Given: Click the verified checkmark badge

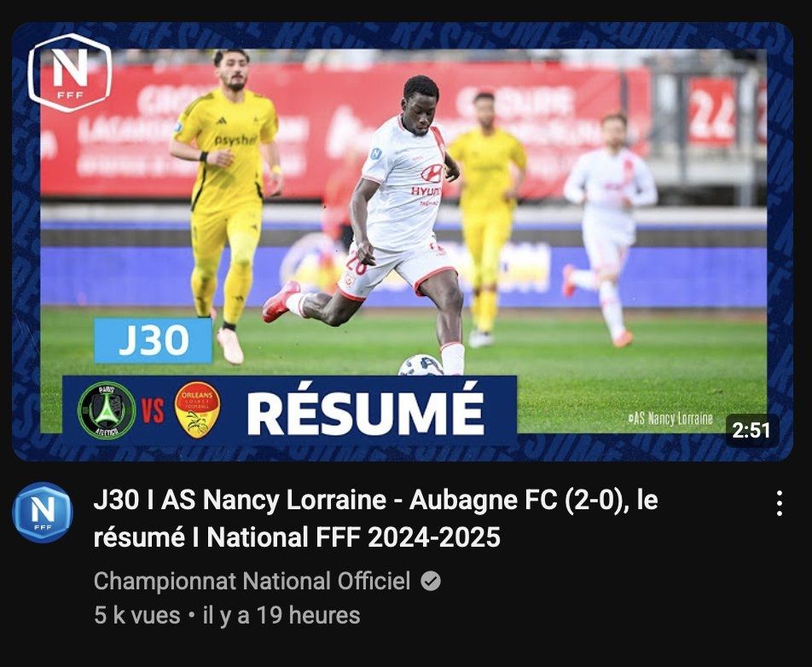Looking at the screenshot, I should (431, 581).
